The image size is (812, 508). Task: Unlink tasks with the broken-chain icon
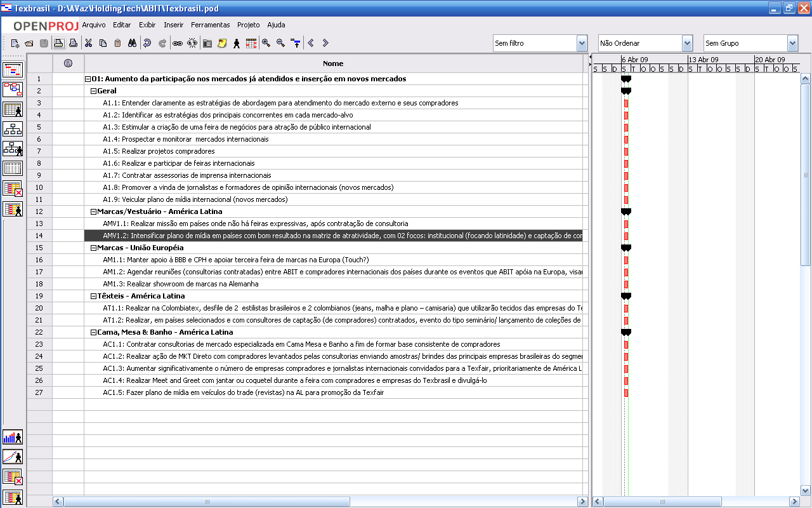pos(192,43)
